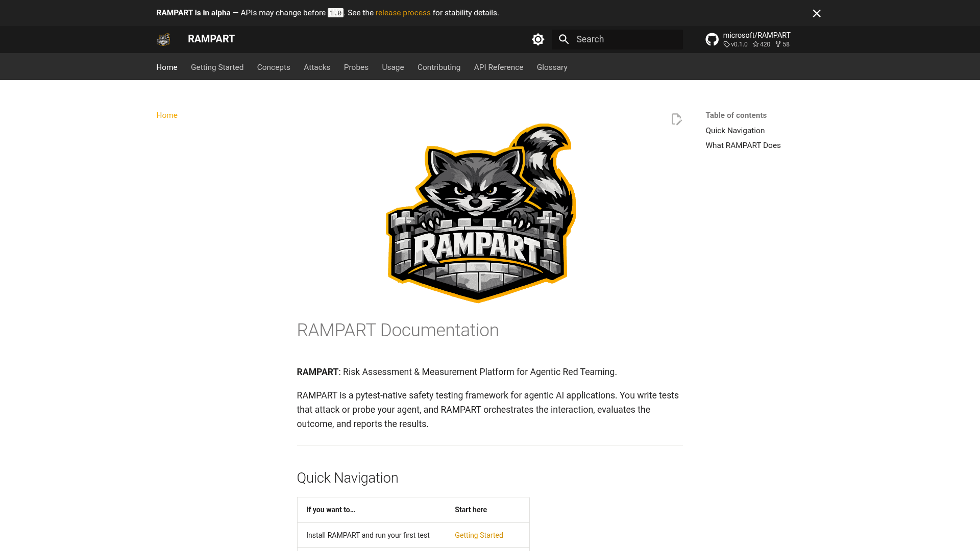Open the Contributing tab

tap(439, 67)
